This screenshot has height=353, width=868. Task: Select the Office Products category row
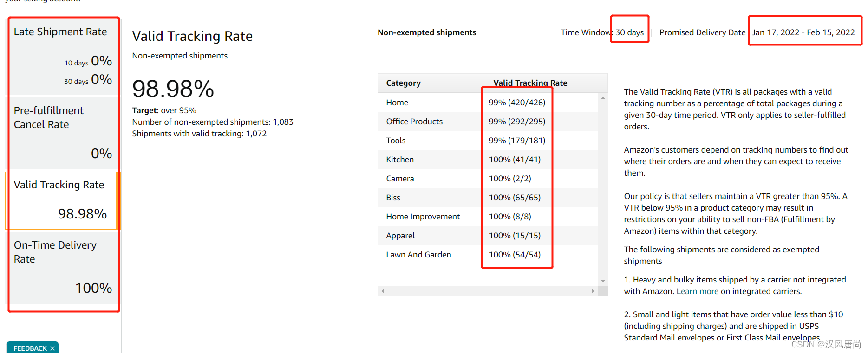(x=488, y=121)
